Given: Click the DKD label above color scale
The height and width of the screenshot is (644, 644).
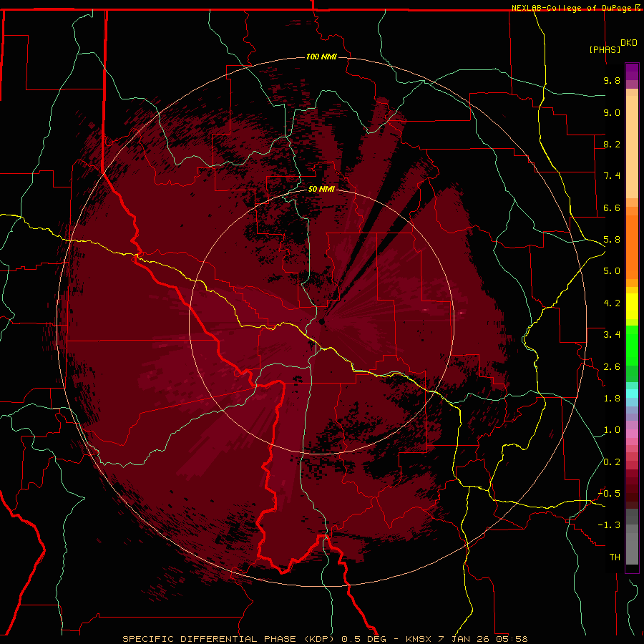Looking at the screenshot, I should click(629, 43).
